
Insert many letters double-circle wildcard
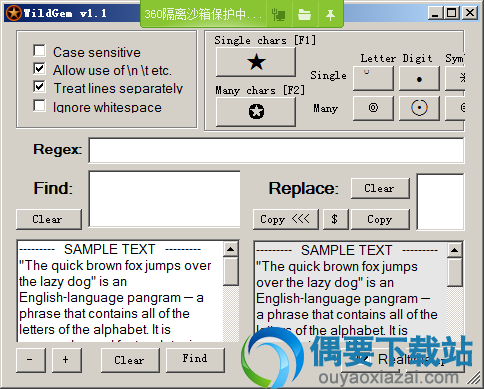tap(373, 108)
